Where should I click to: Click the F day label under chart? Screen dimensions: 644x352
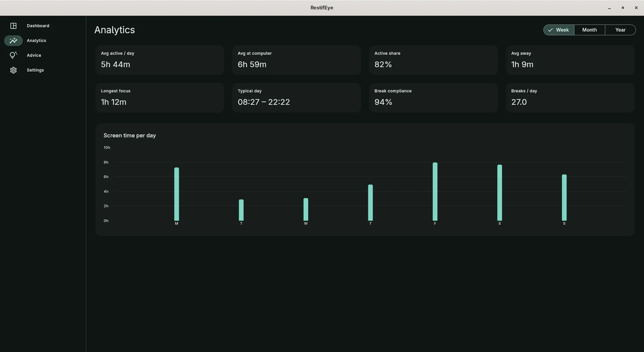435,223
